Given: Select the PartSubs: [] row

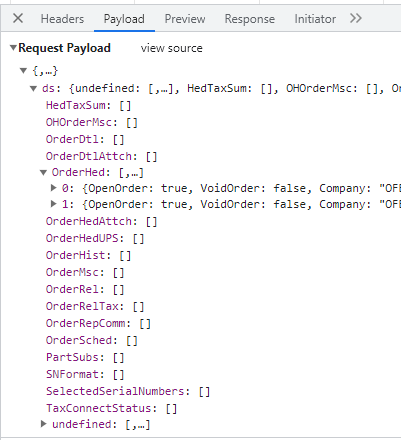Looking at the screenshot, I should [x=85, y=357].
